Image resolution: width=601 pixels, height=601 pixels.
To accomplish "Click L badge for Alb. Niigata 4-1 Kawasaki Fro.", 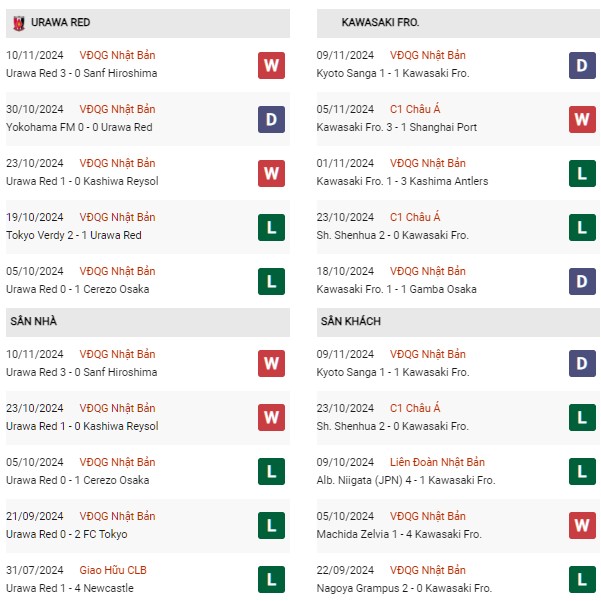I will (582, 471).
